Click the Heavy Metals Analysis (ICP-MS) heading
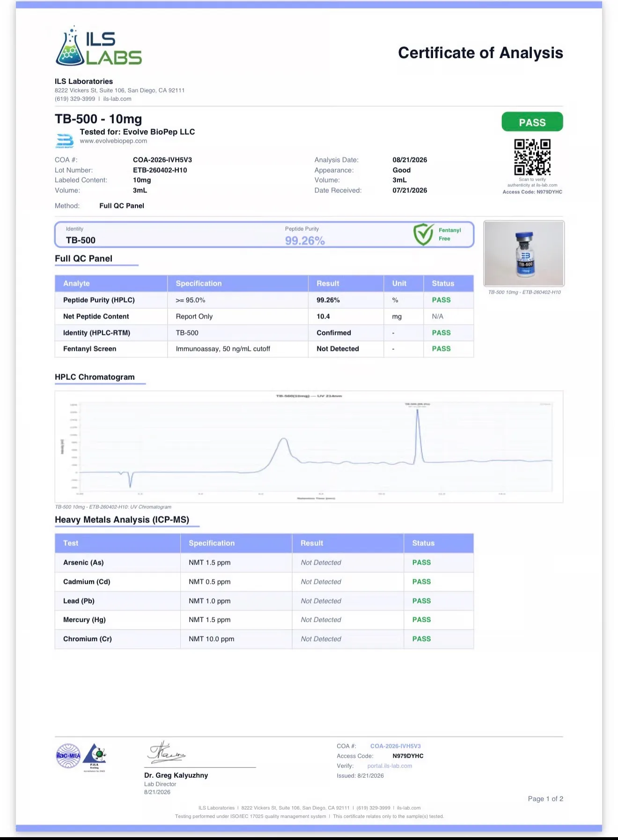Screen dimensions: 618x840 click(x=122, y=520)
